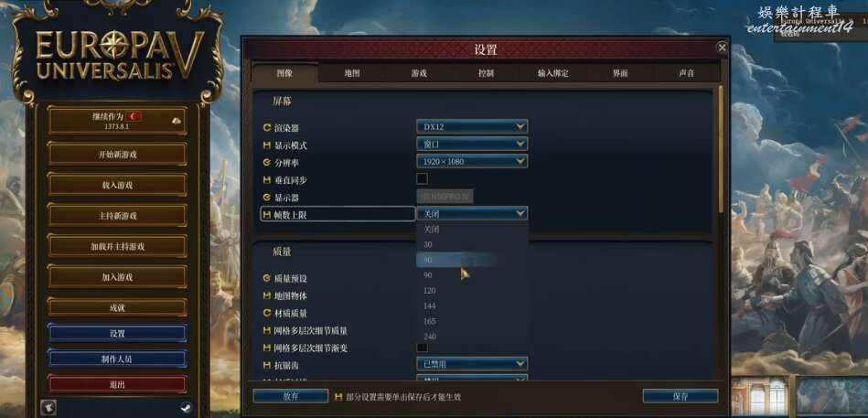Click the icon next to 分辨率 label

tap(267, 162)
